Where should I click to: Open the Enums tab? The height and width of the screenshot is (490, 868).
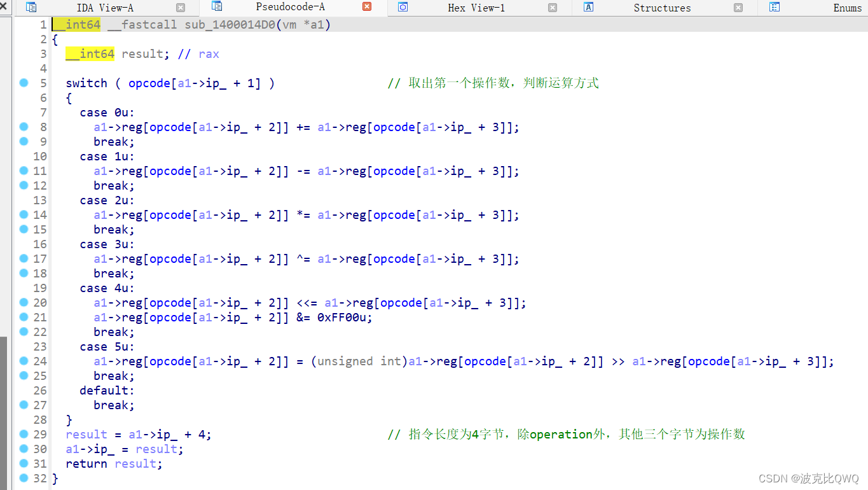pos(848,8)
